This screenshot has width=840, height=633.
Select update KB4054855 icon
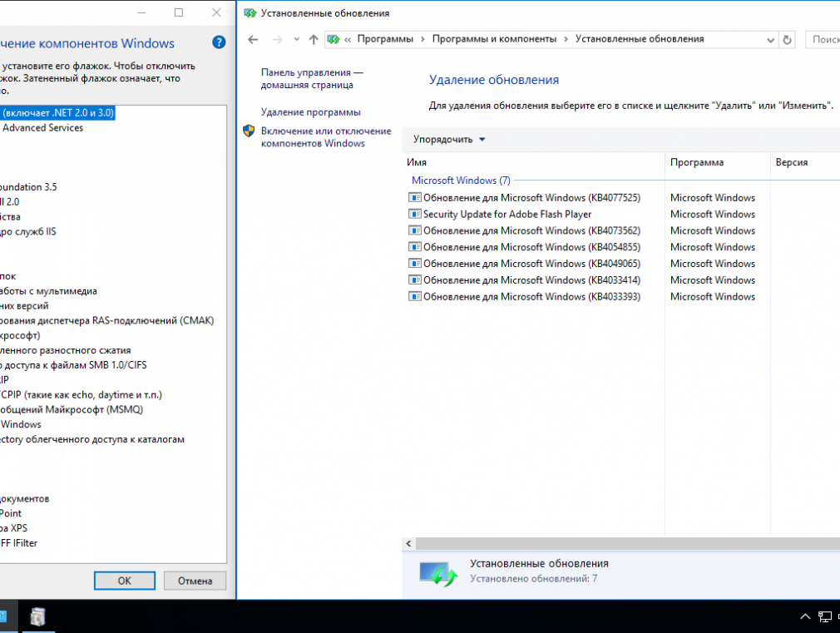[415, 247]
